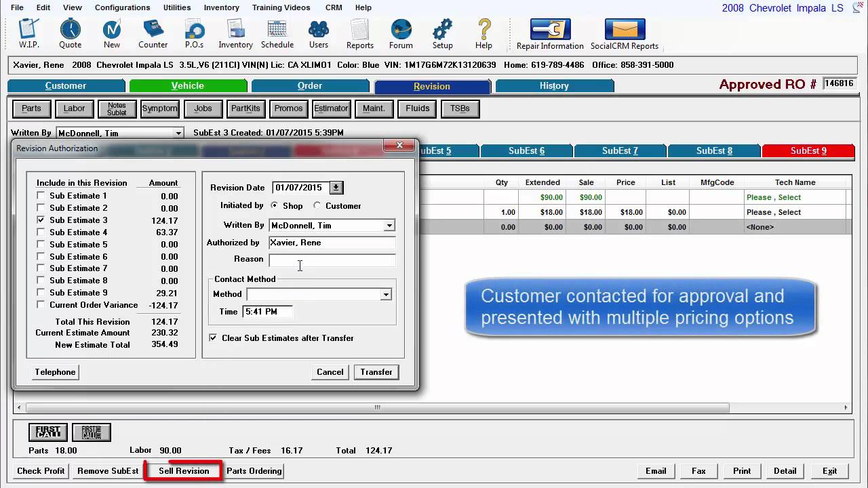This screenshot has height=488, width=868.
Task: Expand the contact Method dropdown
Action: tap(386, 294)
